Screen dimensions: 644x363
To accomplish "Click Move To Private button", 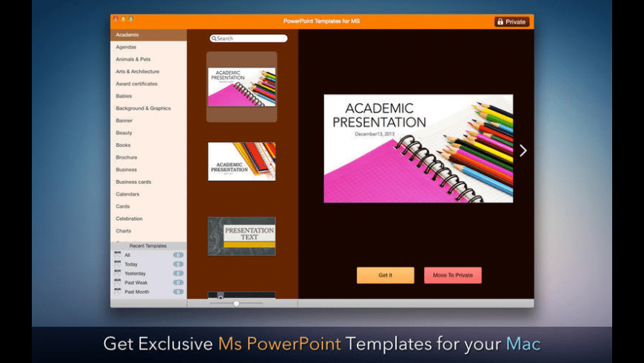I will click(x=452, y=275).
